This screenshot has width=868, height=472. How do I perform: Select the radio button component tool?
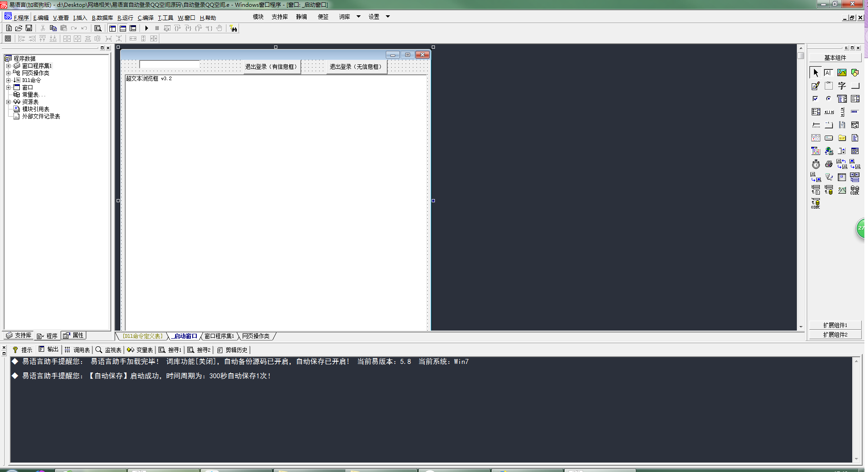tap(828, 99)
